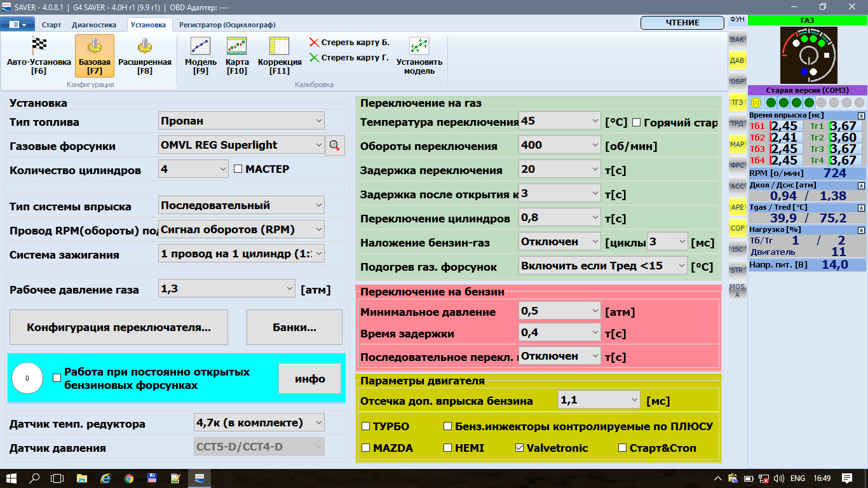The height and width of the screenshot is (488, 868).
Task: Click инфо button
Action: 310,379
